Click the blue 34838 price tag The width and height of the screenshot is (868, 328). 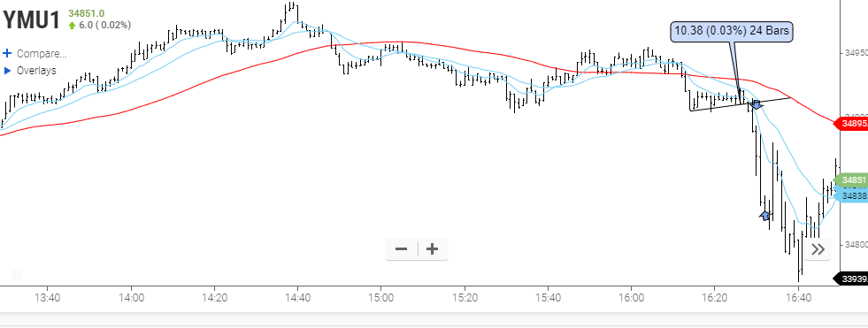(x=851, y=195)
